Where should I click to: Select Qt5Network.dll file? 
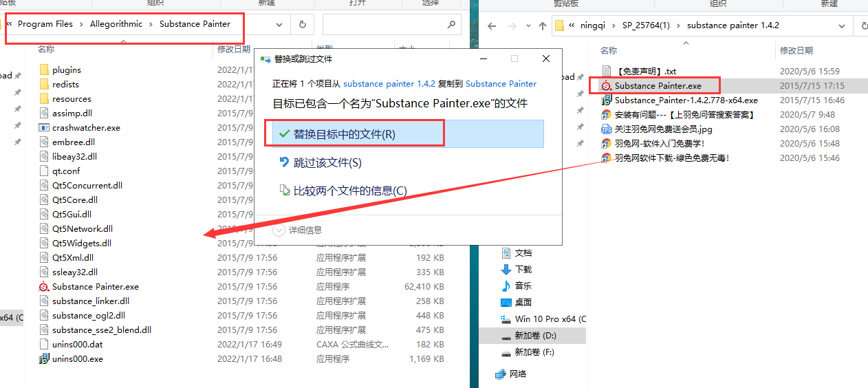pos(83,228)
